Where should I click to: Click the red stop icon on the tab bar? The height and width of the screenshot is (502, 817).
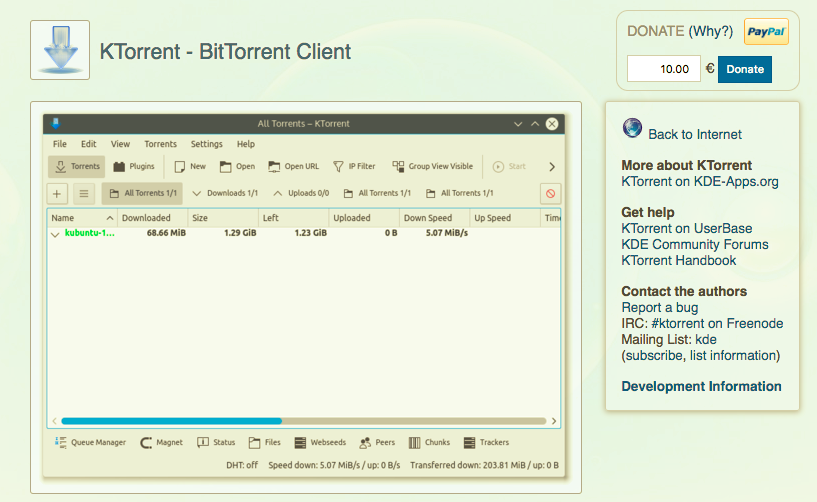click(x=550, y=194)
